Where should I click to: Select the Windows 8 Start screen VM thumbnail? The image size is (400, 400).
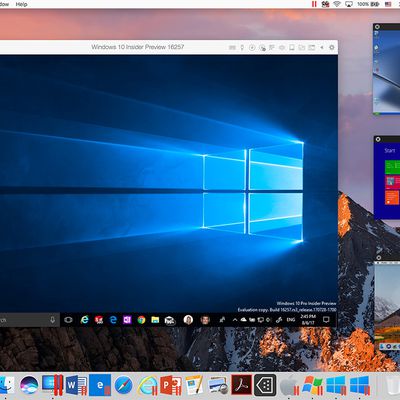click(x=387, y=178)
